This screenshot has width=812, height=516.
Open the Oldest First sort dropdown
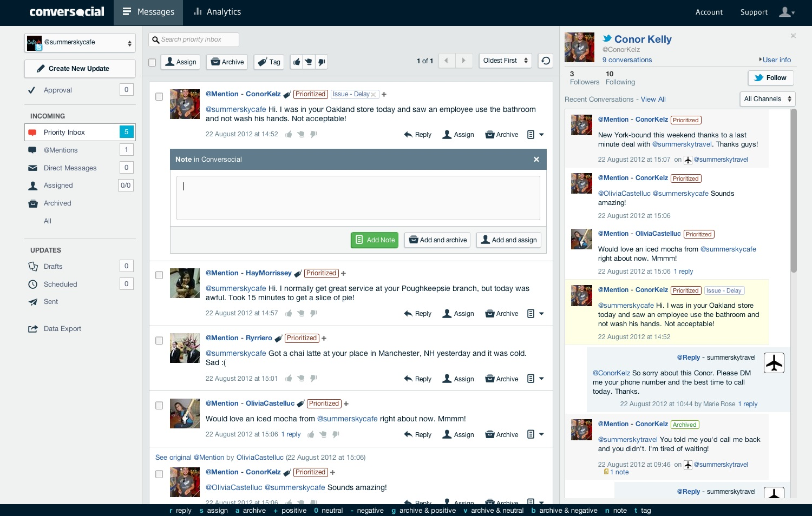[x=505, y=61]
